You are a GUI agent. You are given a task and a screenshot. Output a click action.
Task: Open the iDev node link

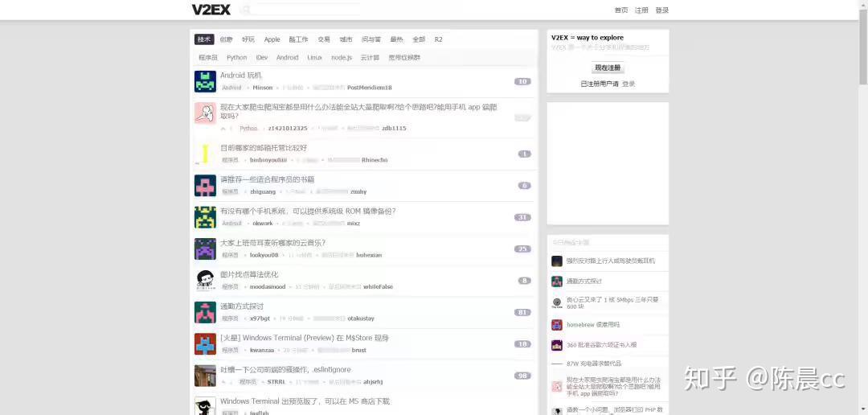pos(262,58)
